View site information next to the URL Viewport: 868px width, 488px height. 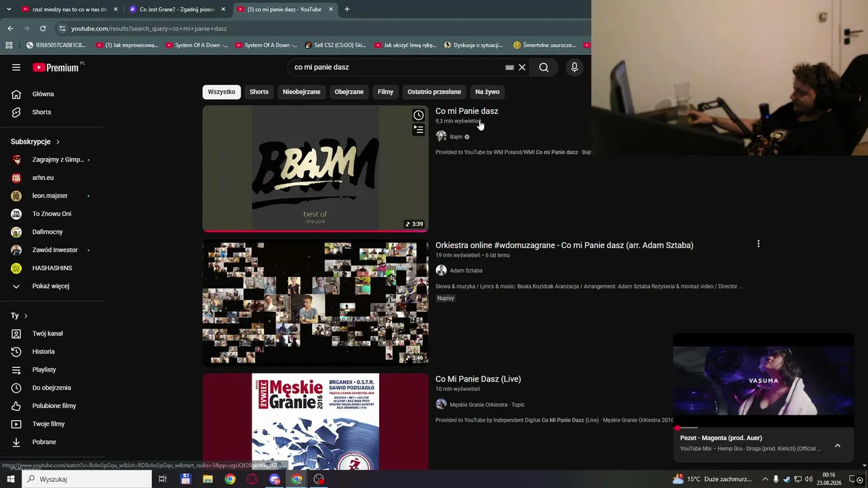[62, 28]
